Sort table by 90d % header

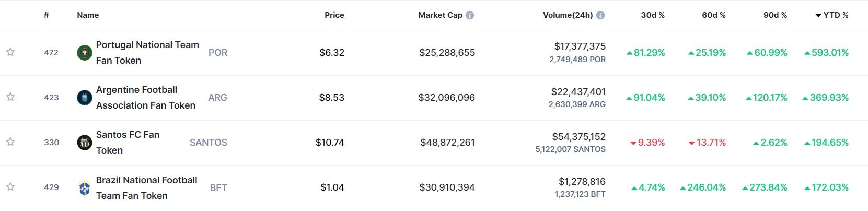(775, 15)
